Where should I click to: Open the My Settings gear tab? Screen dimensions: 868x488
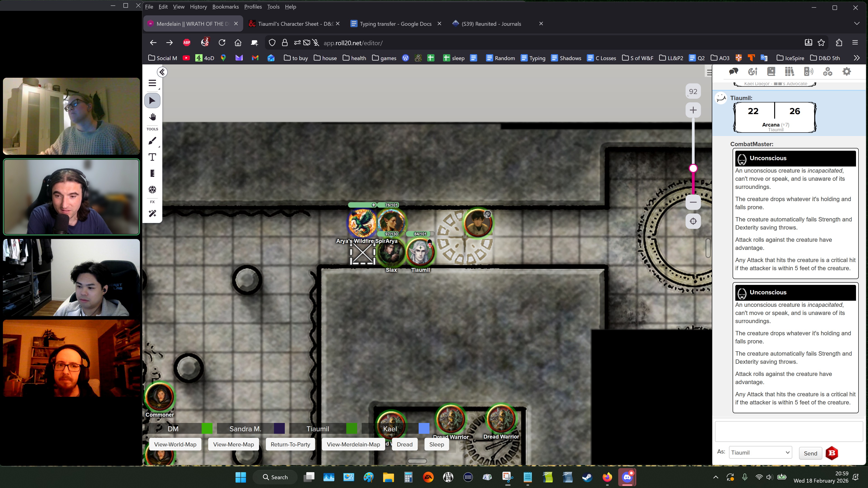click(x=847, y=71)
